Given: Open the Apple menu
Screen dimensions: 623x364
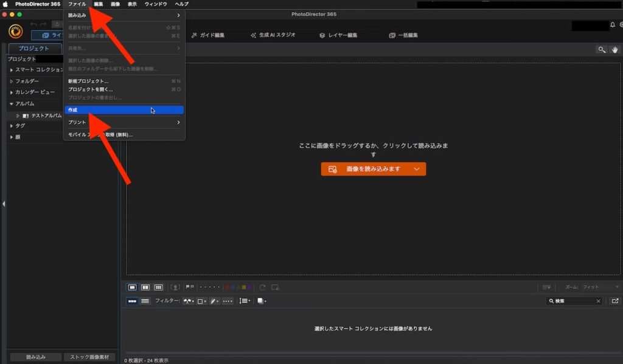Looking at the screenshot, I should pyautogui.click(x=5, y=4).
